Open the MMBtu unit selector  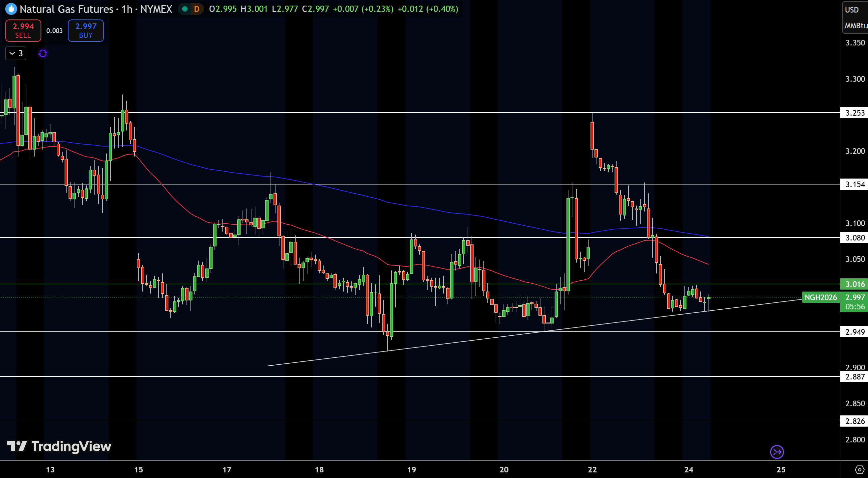coord(856,26)
